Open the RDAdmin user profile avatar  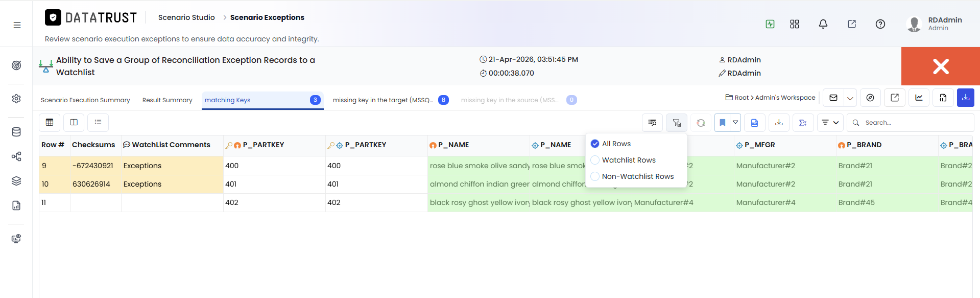coord(914,24)
